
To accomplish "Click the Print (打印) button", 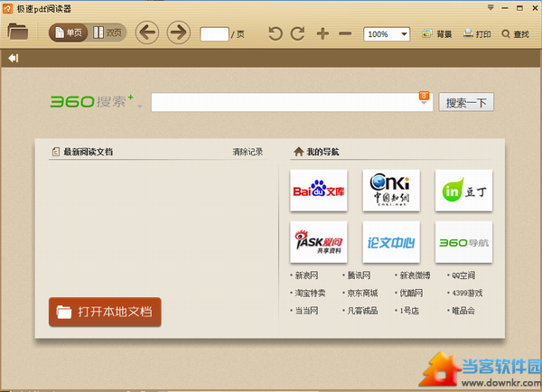I will [x=477, y=34].
